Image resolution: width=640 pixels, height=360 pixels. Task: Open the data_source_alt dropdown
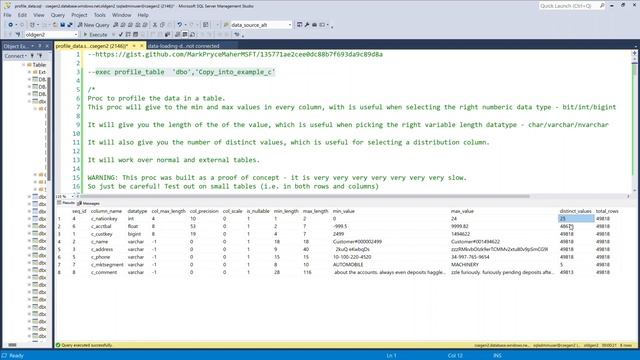(x=290, y=25)
